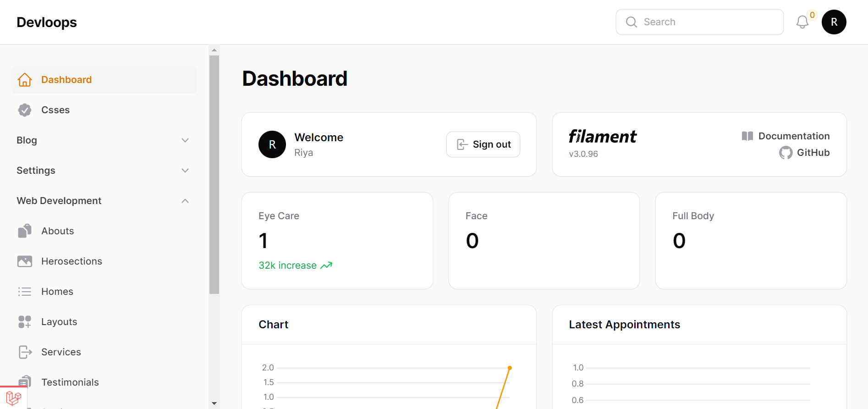Click the Herosections photo icon
The width and height of the screenshot is (868, 409).
(x=25, y=261)
